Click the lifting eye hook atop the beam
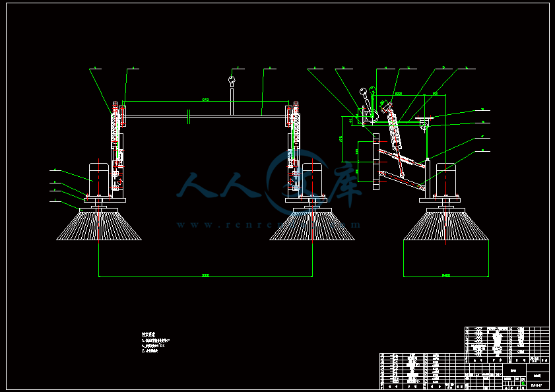 coord(232,81)
